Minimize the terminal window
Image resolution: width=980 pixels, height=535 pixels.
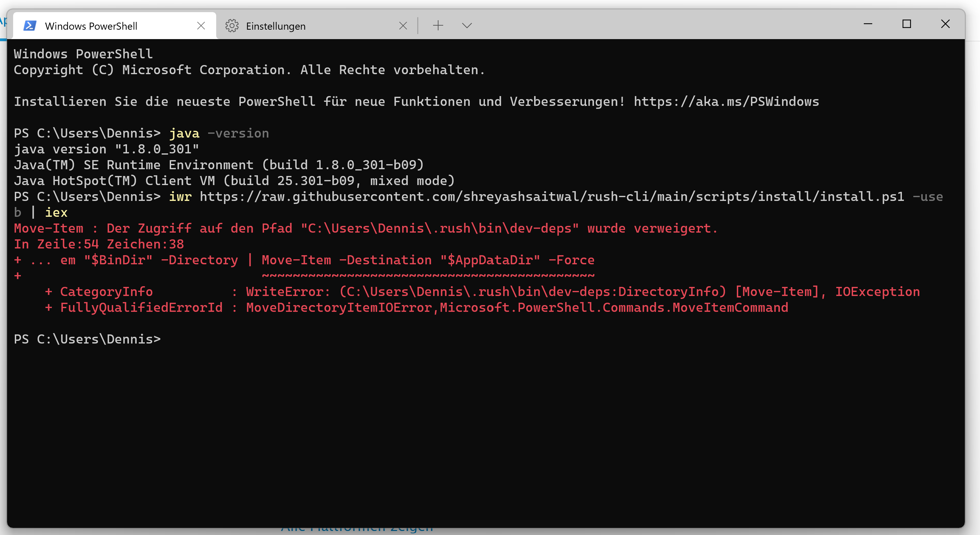pyautogui.click(x=868, y=24)
